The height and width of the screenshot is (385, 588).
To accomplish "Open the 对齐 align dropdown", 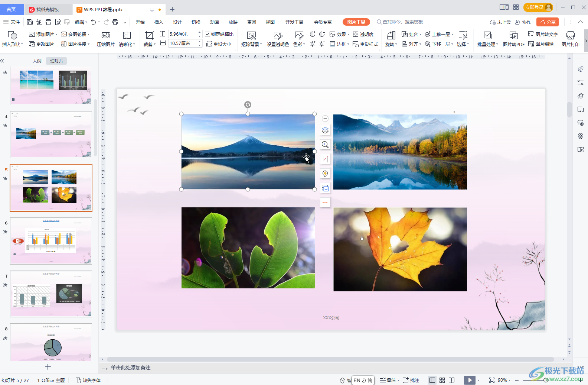I will pyautogui.click(x=411, y=44).
